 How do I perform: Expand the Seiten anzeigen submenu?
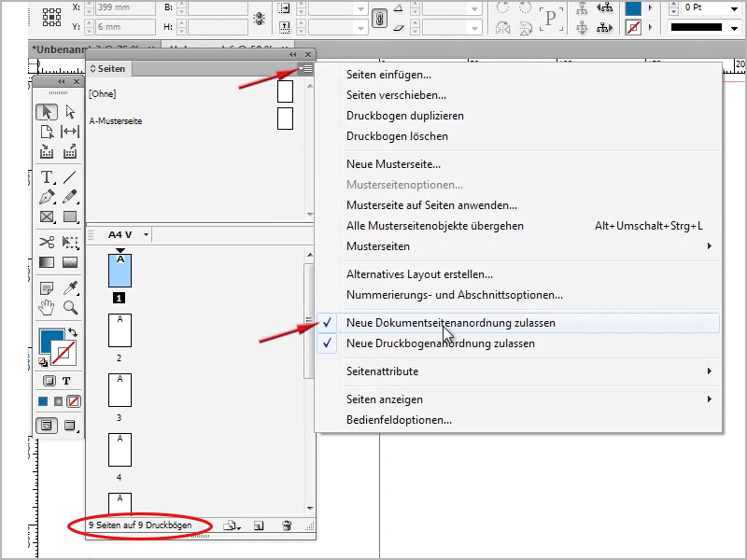[710, 399]
